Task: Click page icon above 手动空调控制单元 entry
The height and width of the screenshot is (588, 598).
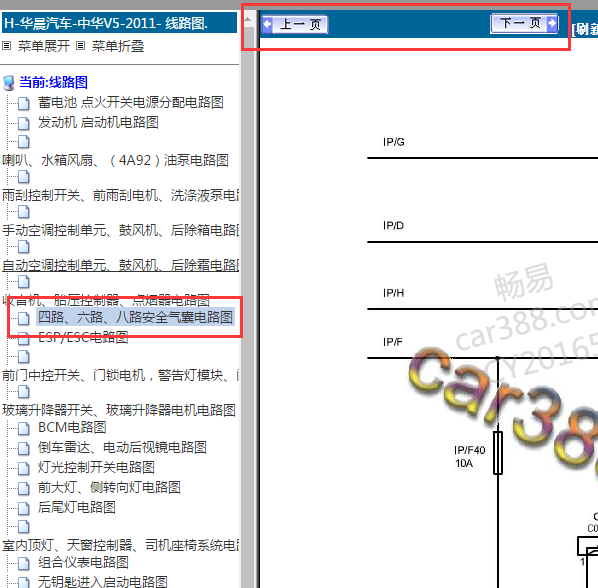Action: click(24, 212)
